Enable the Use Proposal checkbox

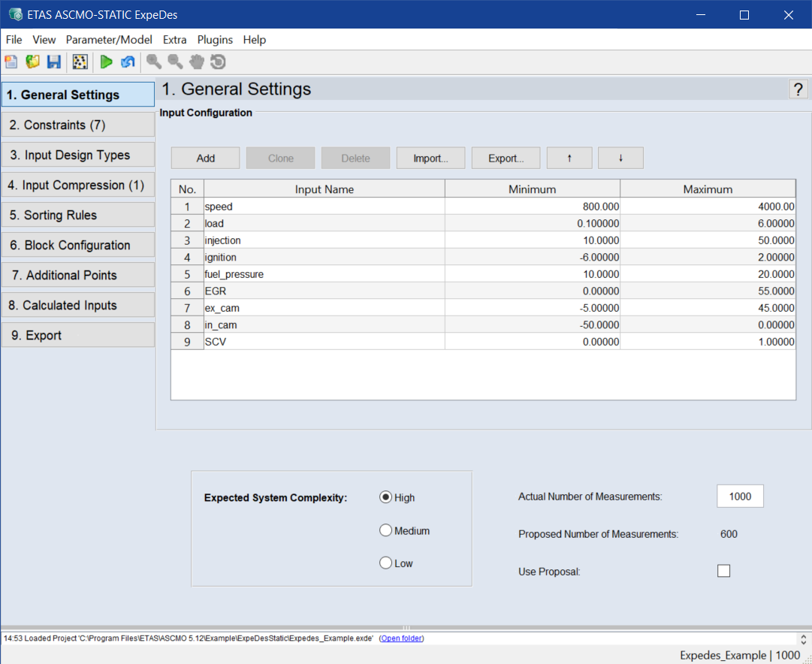click(x=723, y=571)
